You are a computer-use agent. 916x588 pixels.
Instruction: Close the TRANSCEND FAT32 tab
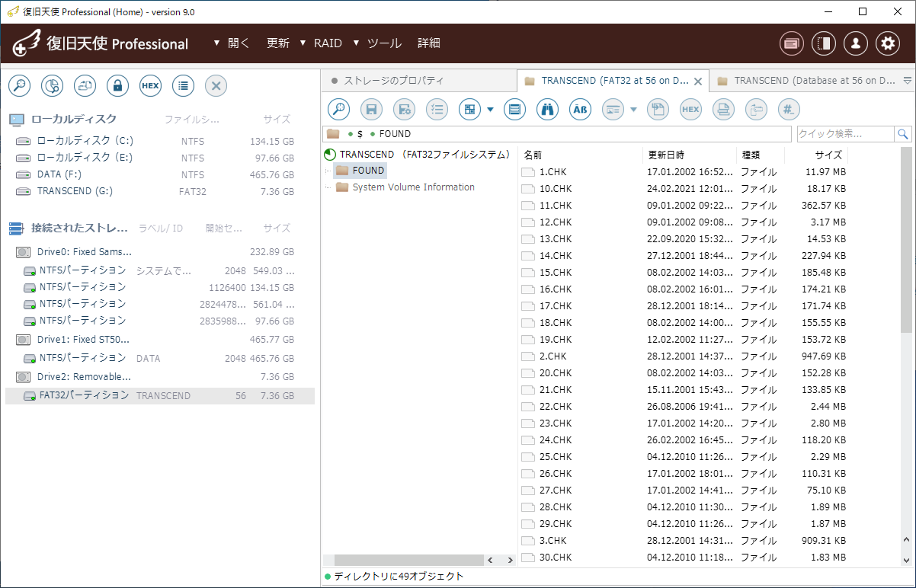[x=698, y=80]
